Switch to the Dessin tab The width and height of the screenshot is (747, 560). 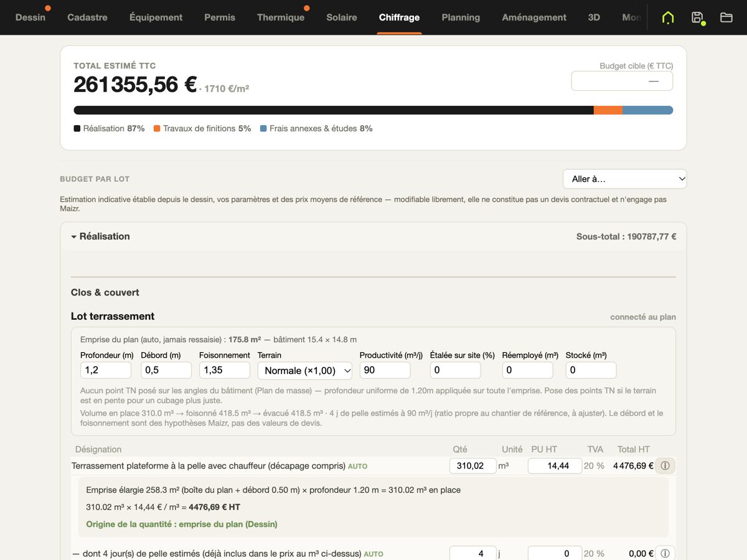31,17
